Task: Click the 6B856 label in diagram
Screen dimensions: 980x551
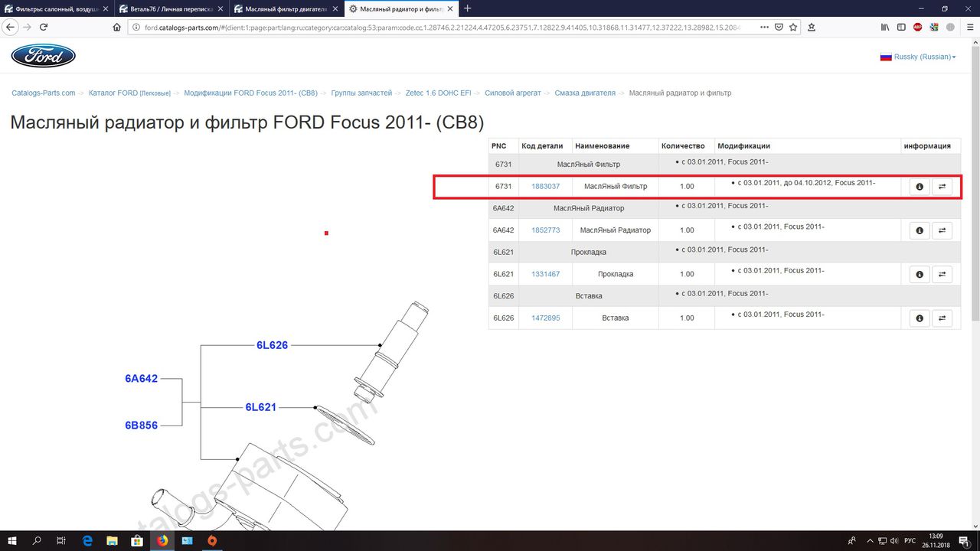Action: click(142, 425)
